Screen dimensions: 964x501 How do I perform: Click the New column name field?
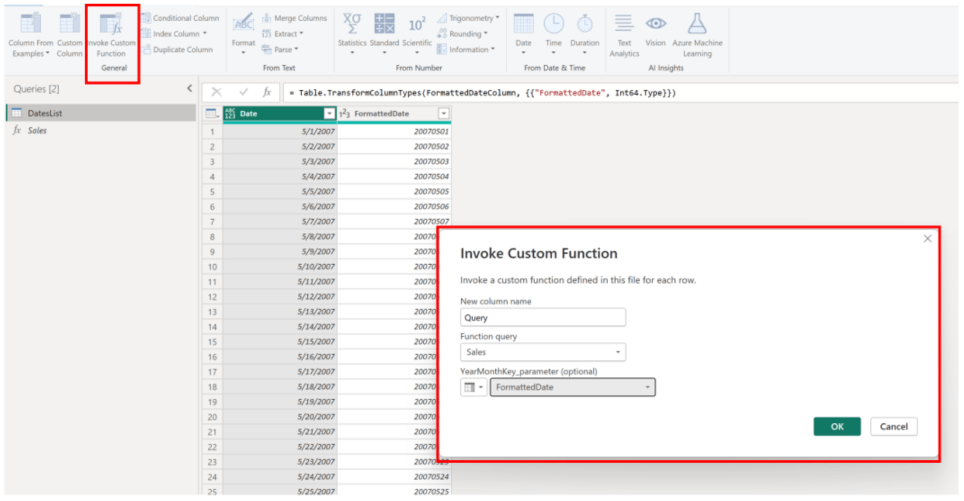click(542, 317)
